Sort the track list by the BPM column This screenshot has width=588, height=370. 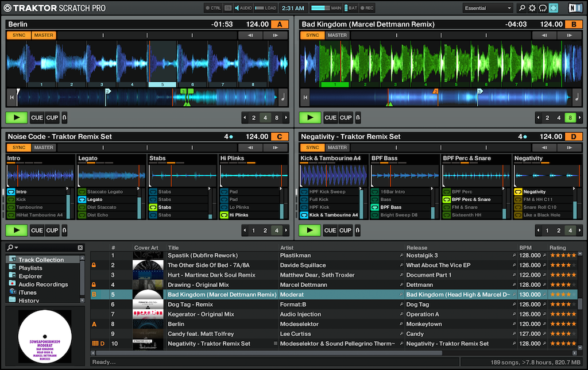coord(525,248)
